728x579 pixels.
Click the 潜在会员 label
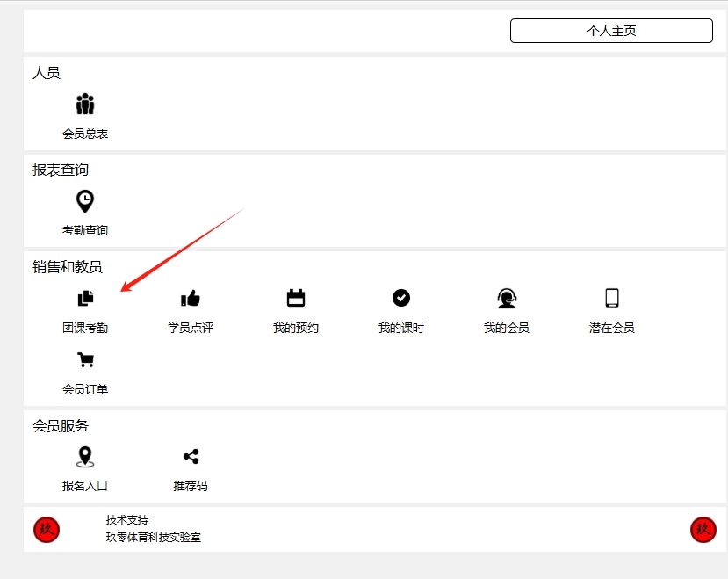(612, 328)
